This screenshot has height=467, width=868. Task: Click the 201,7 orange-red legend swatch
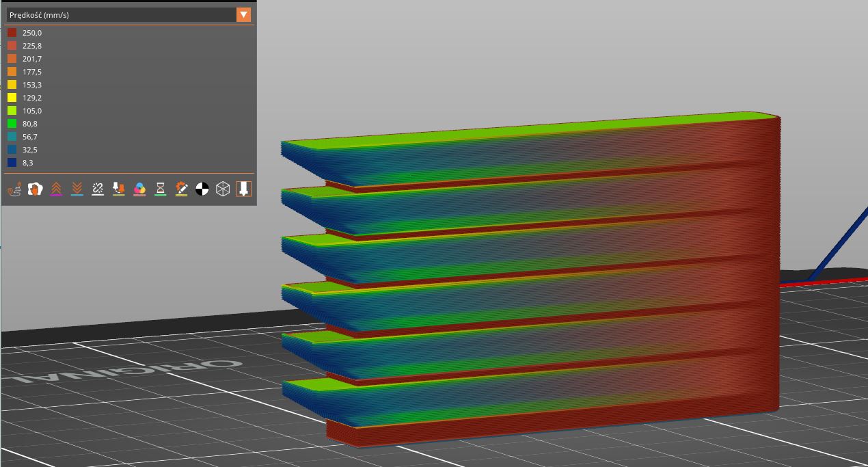click(x=12, y=59)
